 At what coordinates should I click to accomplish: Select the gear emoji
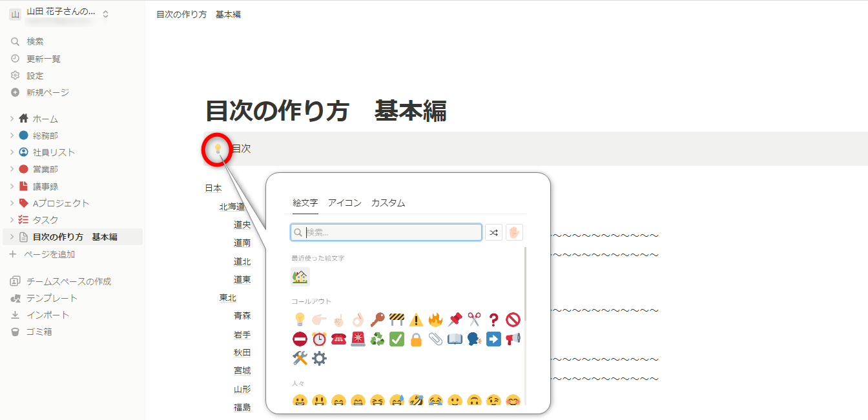coord(319,358)
